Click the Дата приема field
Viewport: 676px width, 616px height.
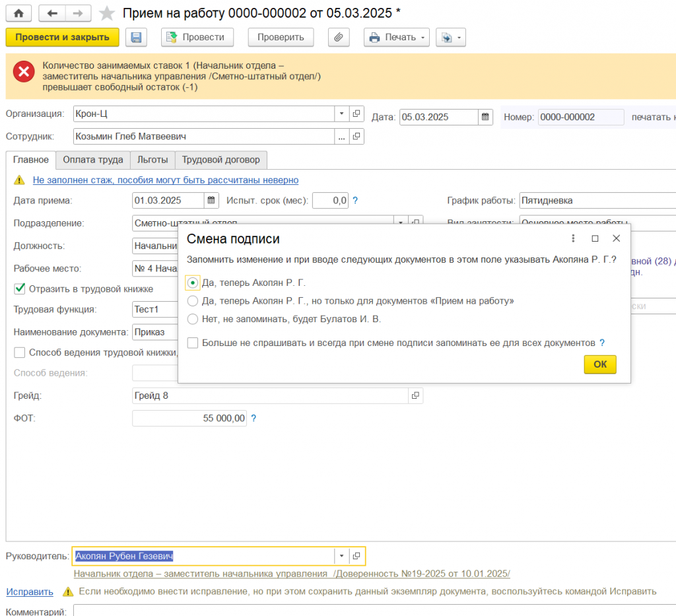[168, 201]
